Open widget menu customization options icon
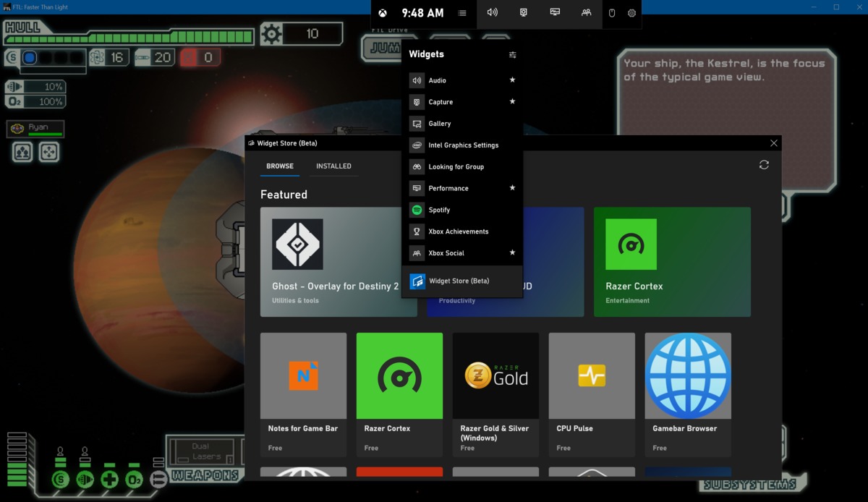The image size is (868, 502). 513,55
